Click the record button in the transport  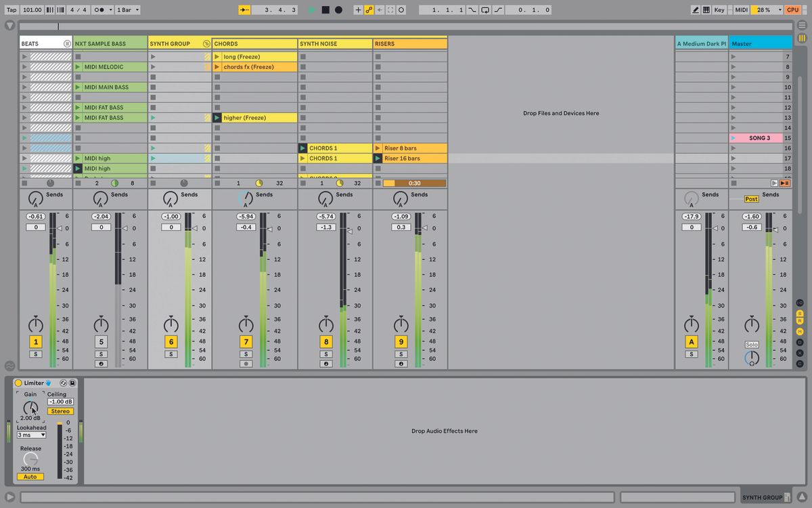point(338,9)
